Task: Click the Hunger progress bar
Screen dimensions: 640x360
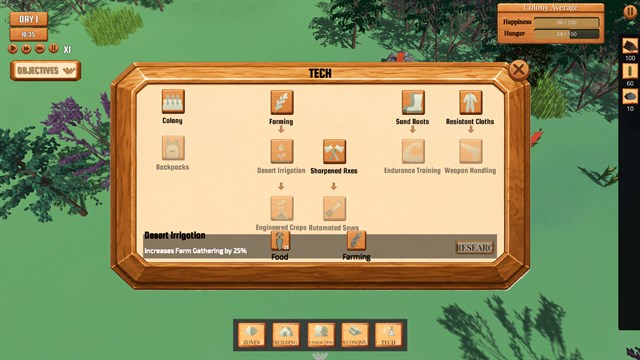Action: (x=567, y=34)
